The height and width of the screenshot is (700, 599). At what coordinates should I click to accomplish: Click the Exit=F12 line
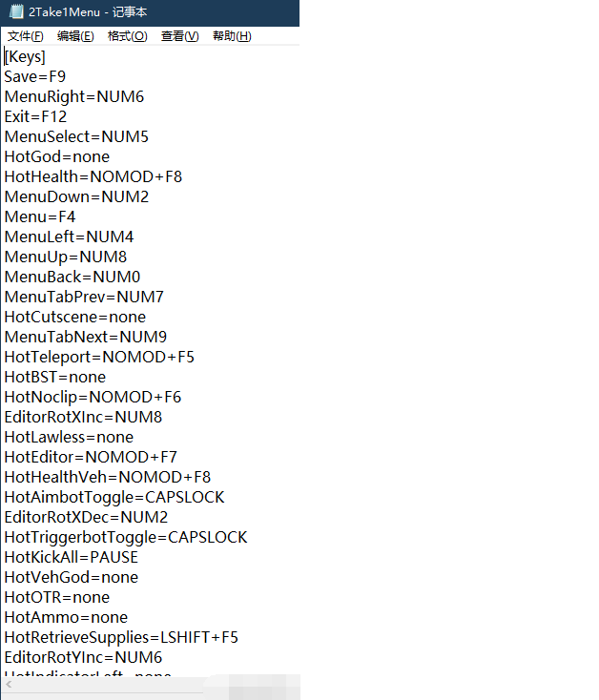coord(35,116)
